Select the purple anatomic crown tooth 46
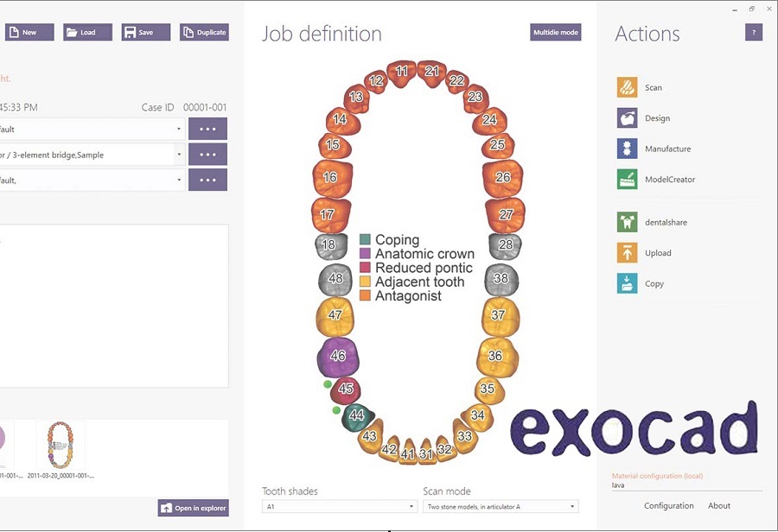The width and height of the screenshot is (778, 532). pos(338,357)
